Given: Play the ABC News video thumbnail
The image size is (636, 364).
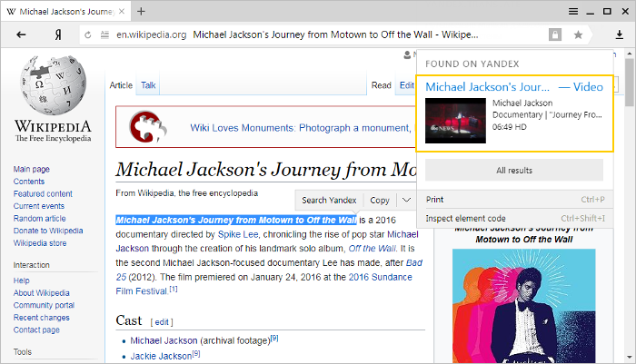Looking at the screenshot, I should coord(455,121).
